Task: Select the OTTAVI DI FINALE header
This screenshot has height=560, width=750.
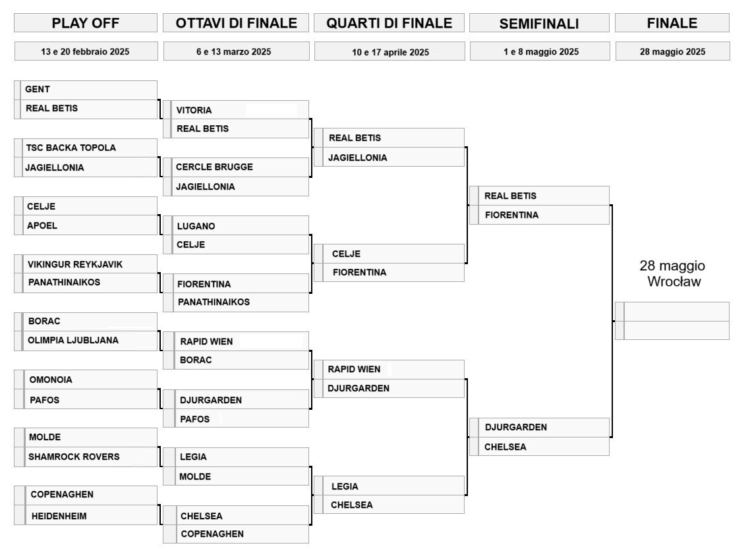Action: coord(237,23)
